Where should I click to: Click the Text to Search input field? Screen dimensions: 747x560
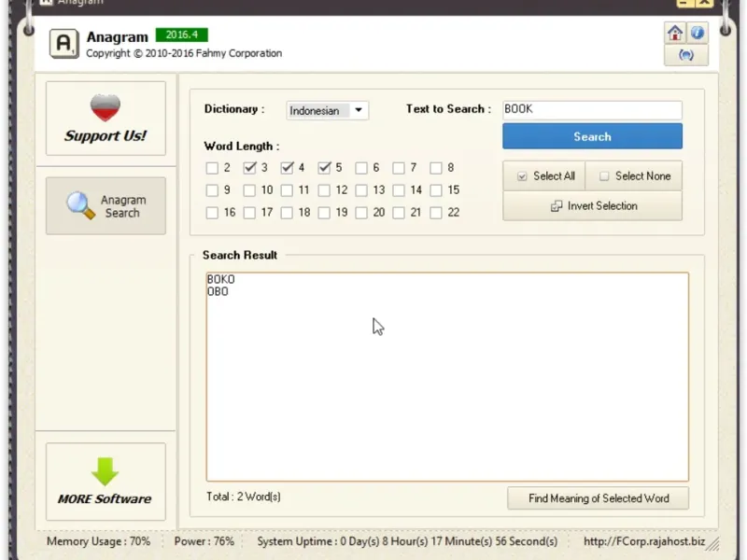coord(592,109)
